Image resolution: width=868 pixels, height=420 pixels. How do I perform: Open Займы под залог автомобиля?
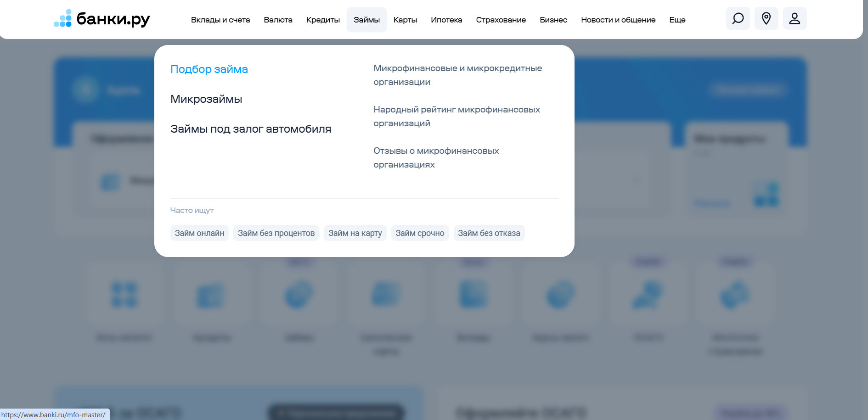pyautogui.click(x=251, y=129)
